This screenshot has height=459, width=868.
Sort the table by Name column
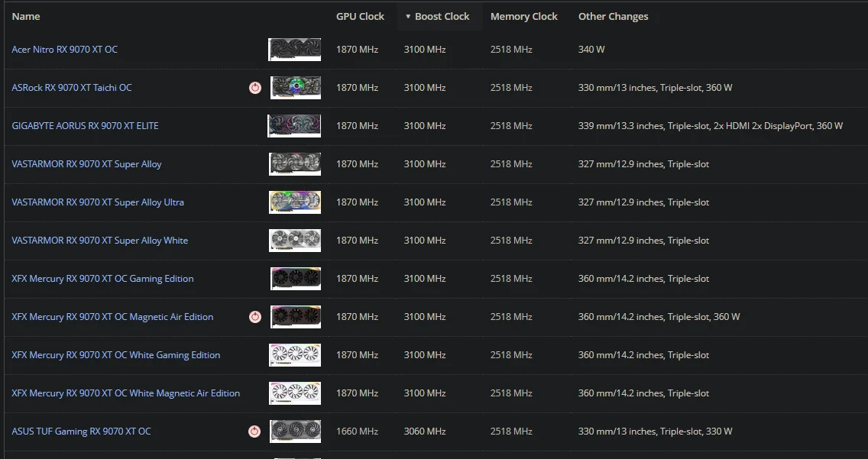(x=26, y=16)
